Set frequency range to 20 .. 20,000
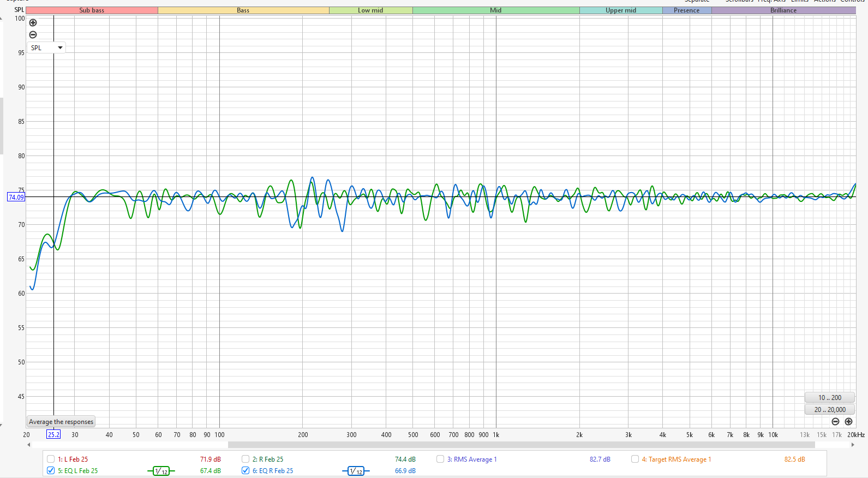 (829, 410)
